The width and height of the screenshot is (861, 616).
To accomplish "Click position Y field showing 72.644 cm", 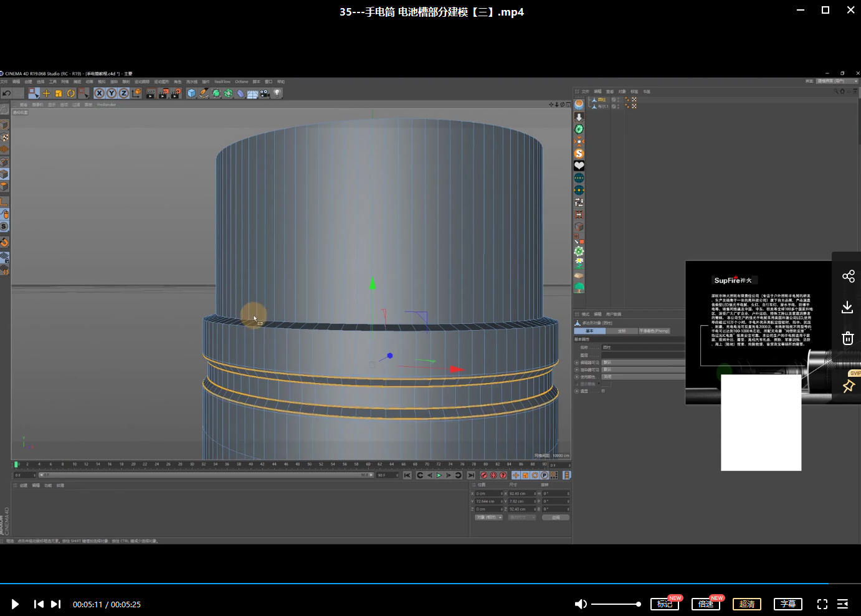I will click(x=489, y=501).
